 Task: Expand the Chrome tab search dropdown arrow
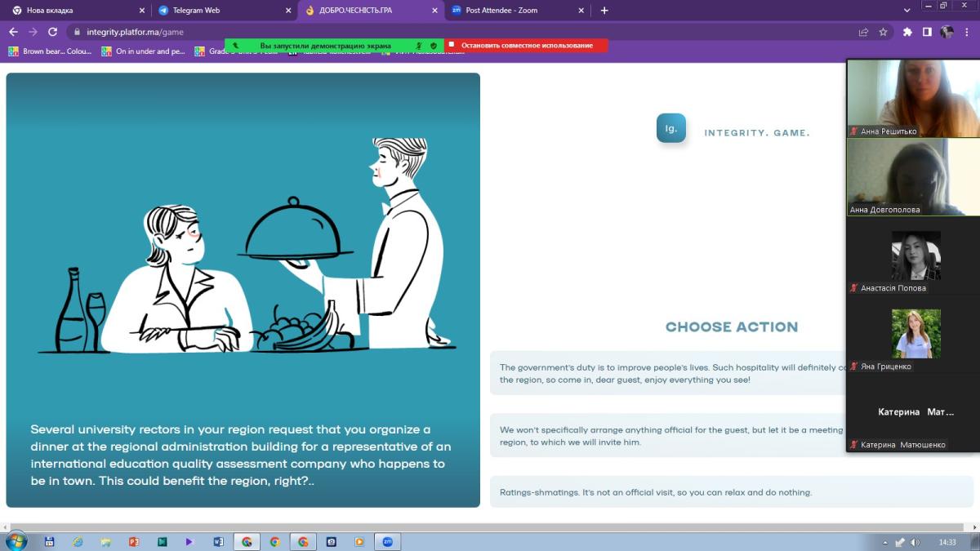906,11
